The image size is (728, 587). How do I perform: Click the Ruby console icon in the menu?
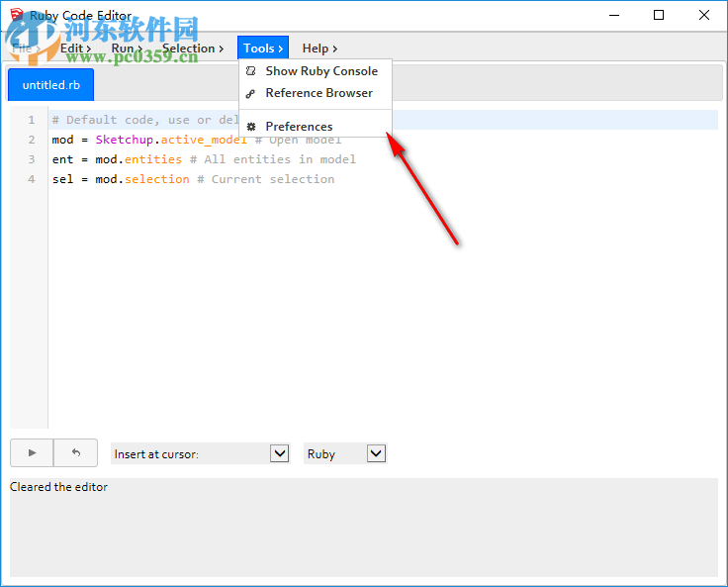250,71
